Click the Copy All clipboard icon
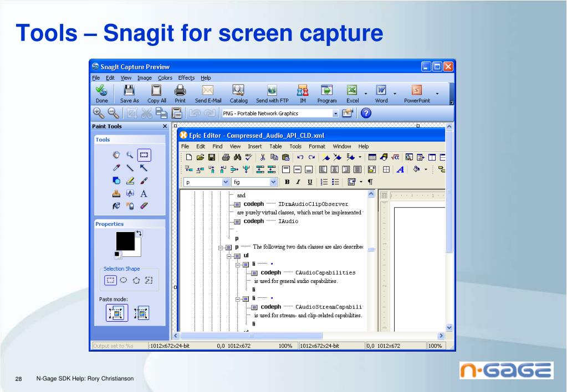 coord(156,90)
